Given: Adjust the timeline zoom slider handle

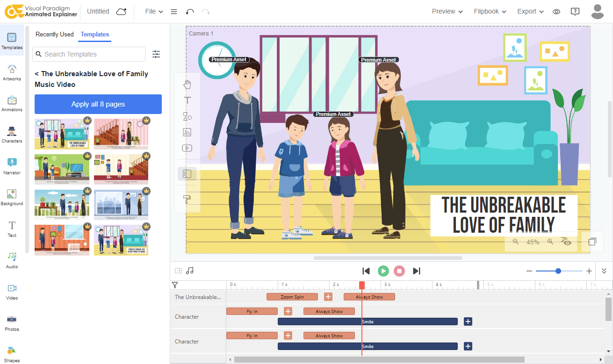Looking at the screenshot, I should click(x=558, y=271).
